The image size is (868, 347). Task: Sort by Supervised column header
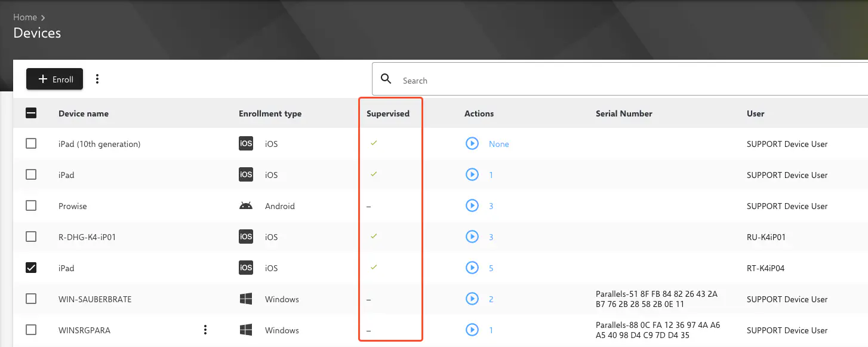click(x=388, y=113)
